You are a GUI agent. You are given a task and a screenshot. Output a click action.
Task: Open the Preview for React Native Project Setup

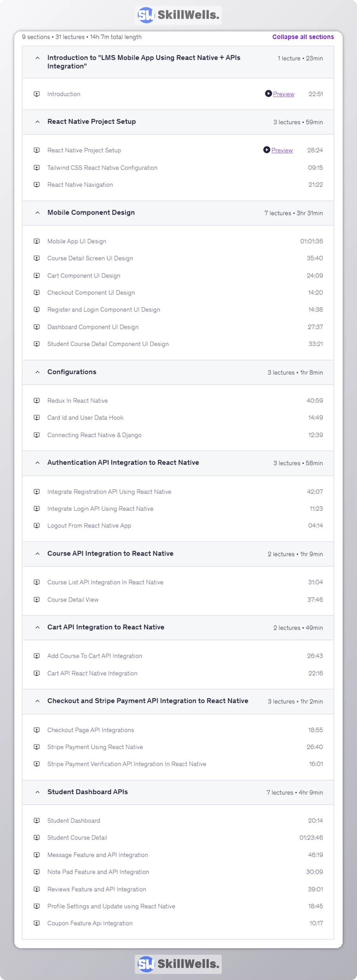tap(282, 150)
